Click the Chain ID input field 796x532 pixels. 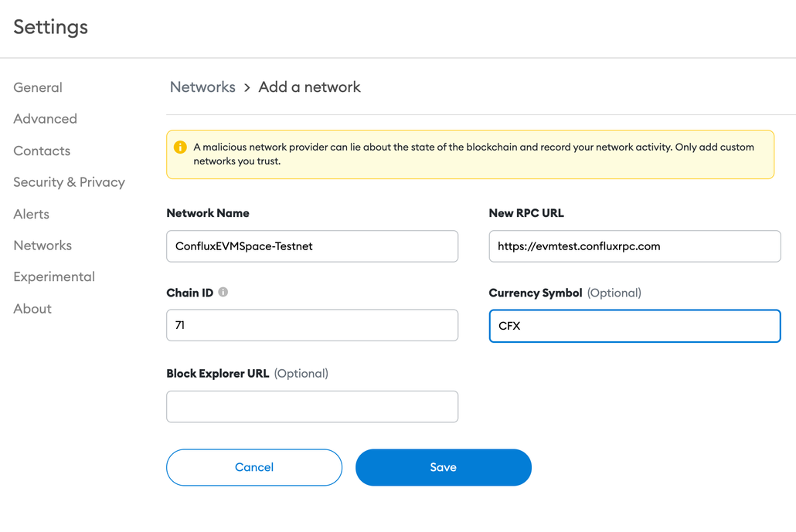(312, 325)
